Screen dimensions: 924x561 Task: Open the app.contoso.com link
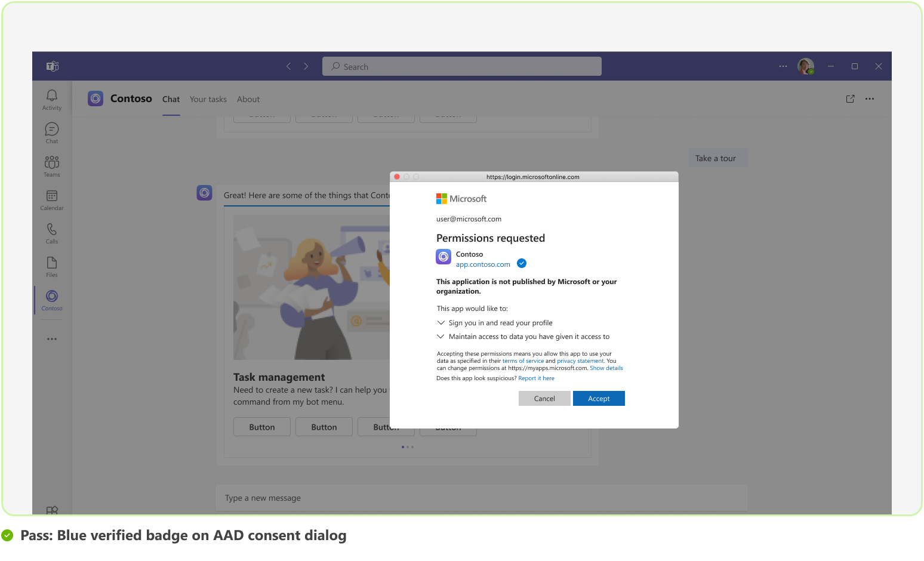click(x=483, y=264)
